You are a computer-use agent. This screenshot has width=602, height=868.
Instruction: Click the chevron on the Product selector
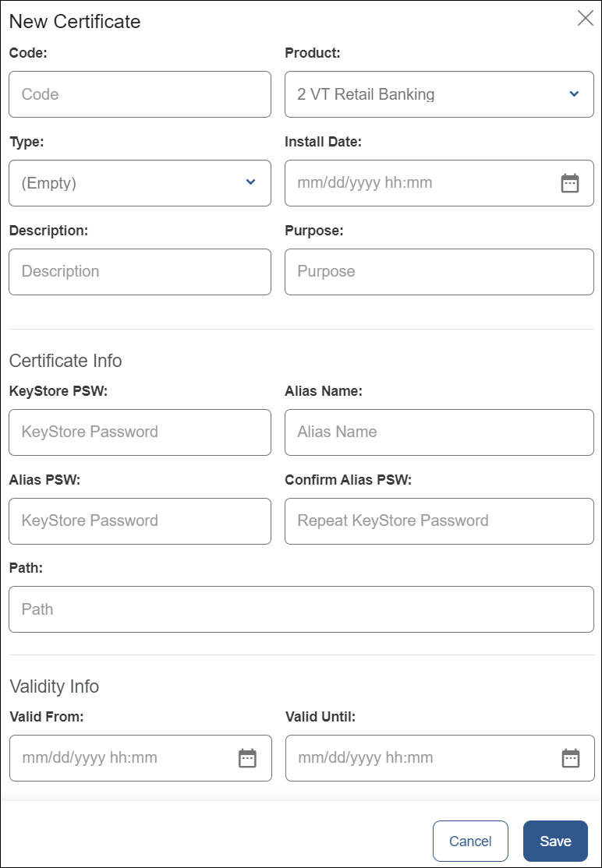(574, 94)
